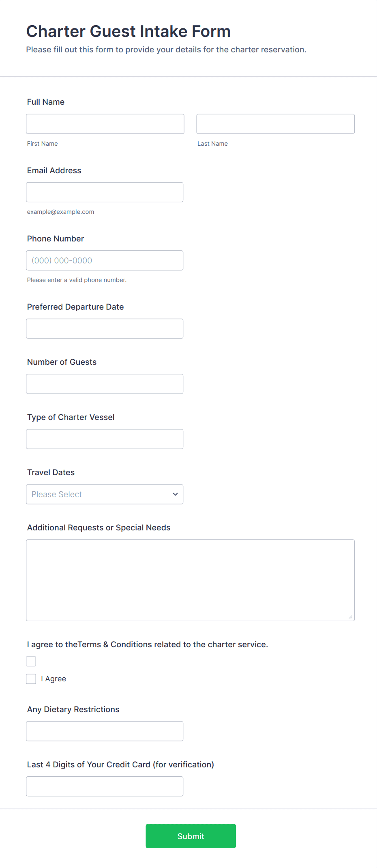Click the Last Name input field
Viewport: 377px width, 868px height.
pos(275,124)
